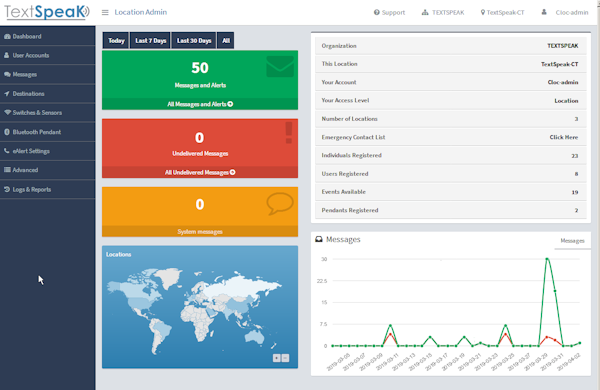600x390 pixels.
Task: Click the TextSpeak-CT location pin icon
Action: (x=483, y=12)
